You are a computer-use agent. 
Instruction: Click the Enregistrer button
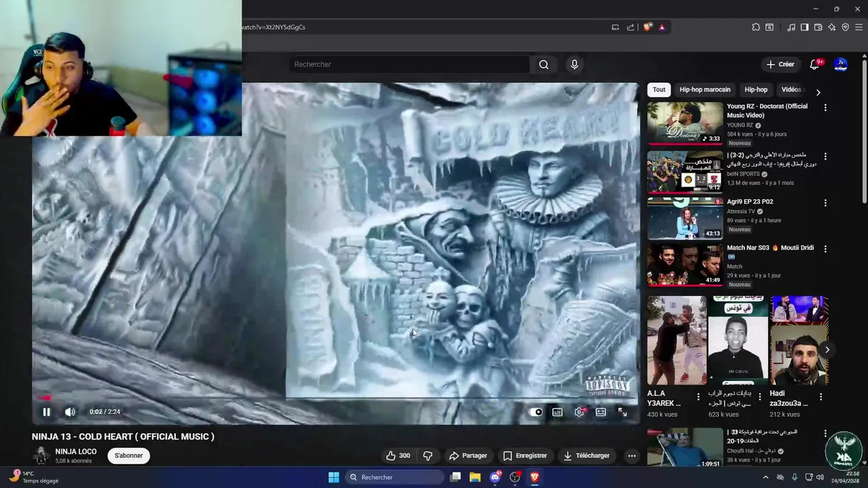tap(525, 455)
